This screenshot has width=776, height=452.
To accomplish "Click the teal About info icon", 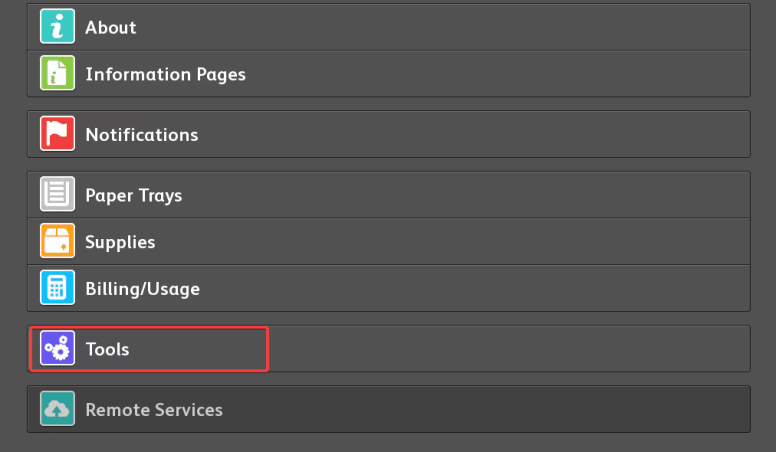I will [57, 27].
